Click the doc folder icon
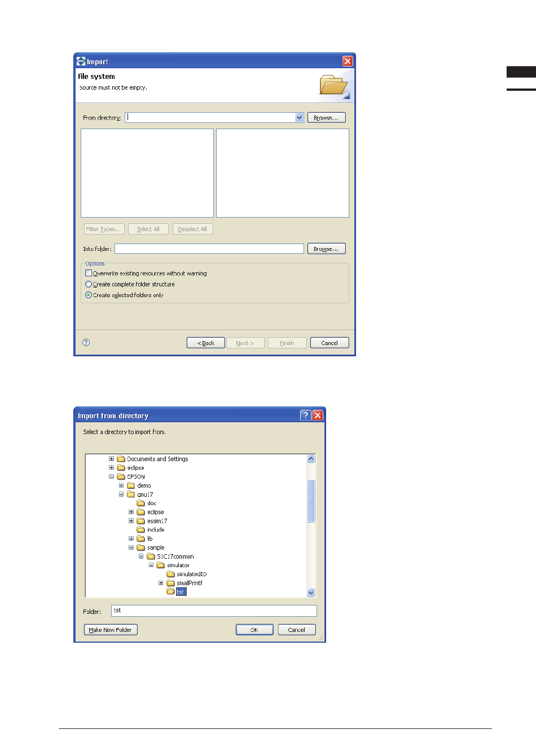Screen dimensions: 536x756 point(141,503)
